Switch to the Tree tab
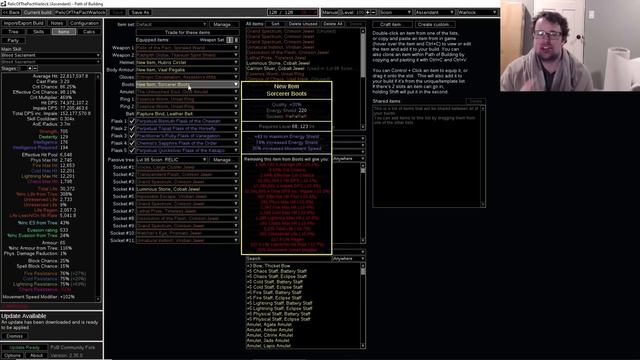Image resolution: width=640 pixels, height=360 pixels. click(13, 32)
